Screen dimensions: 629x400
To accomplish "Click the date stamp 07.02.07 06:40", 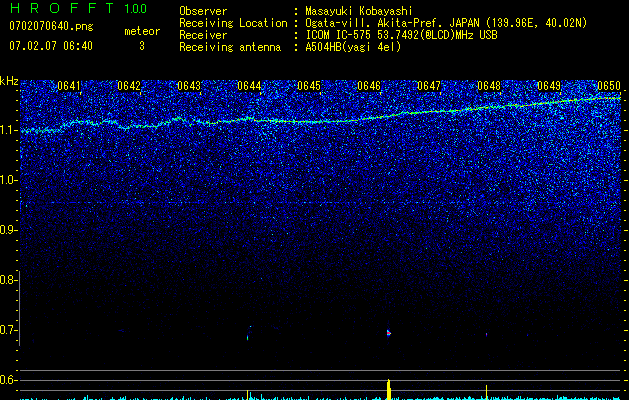I will (51, 46).
